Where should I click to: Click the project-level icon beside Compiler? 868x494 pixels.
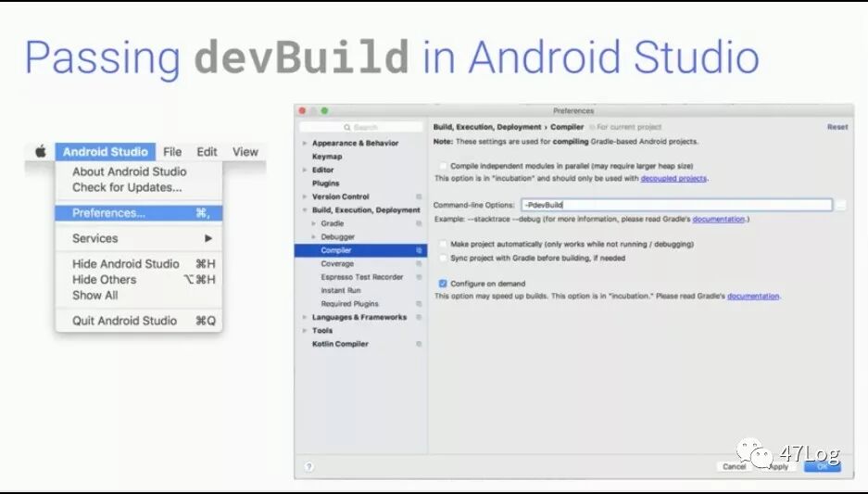[419, 250]
